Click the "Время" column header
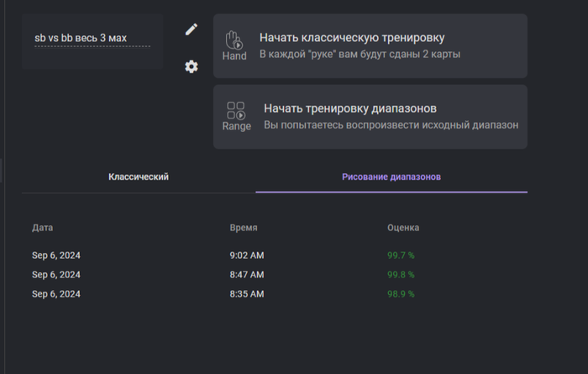This screenshot has width=588, height=374. tap(244, 228)
